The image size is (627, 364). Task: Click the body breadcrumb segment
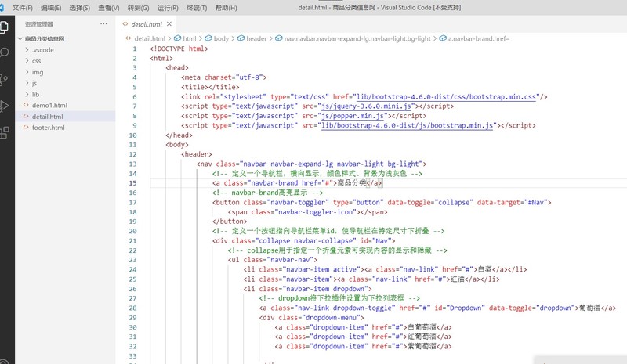pyautogui.click(x=221, y=38)
